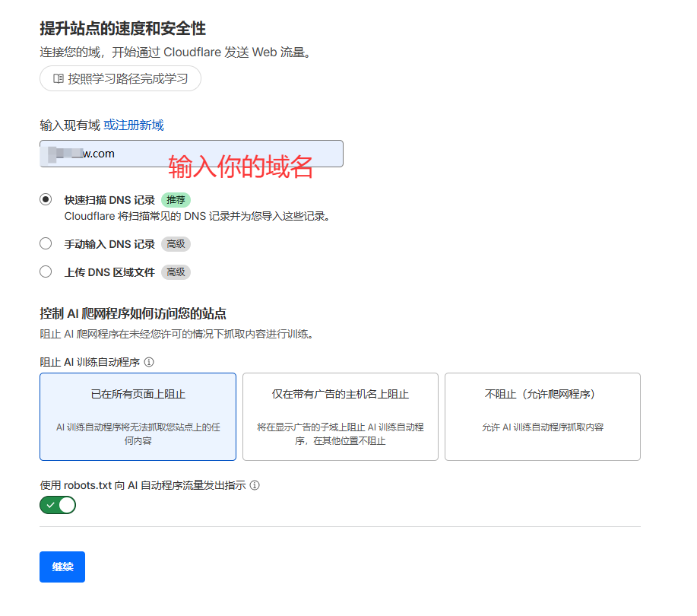
Task: Select the 不阻止（允许爬网程序）option card
Action: tap(542, 416)
